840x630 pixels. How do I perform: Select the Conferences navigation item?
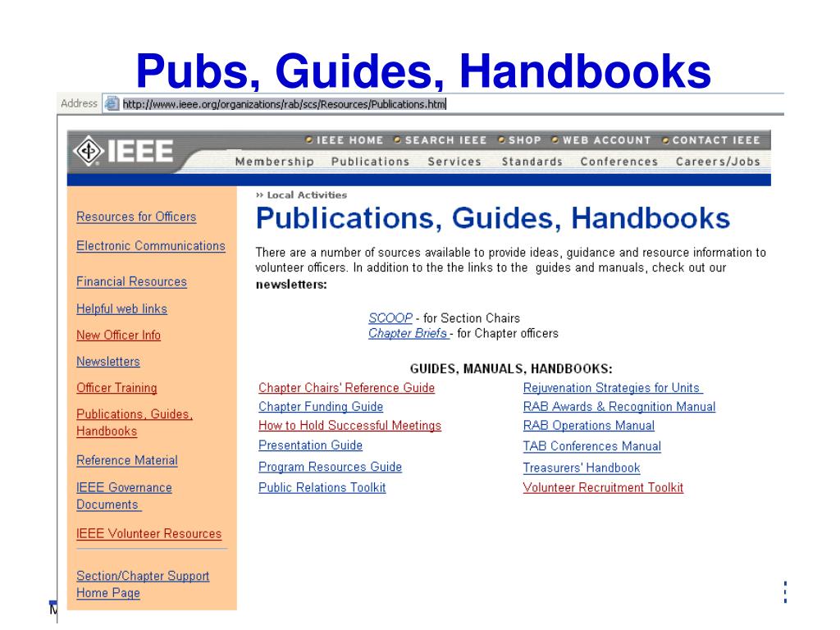[x=619, y=162]
